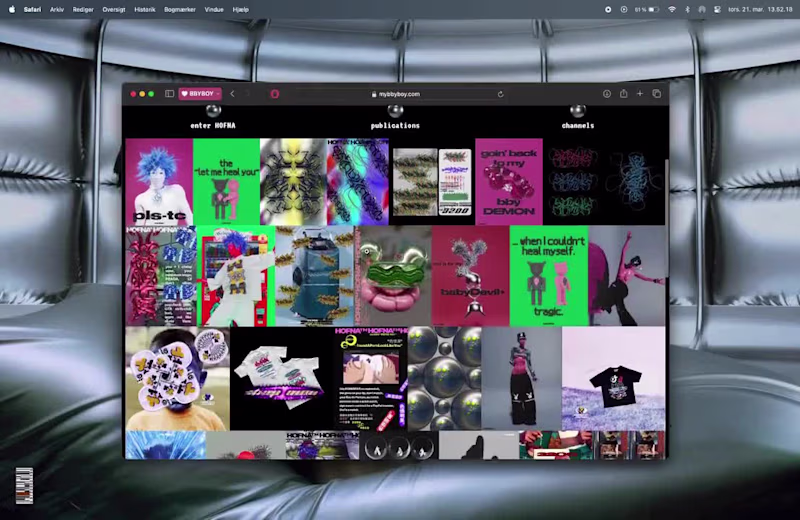Open the Historik menu
The image size is (800, 520).
(x=145, y=9)
